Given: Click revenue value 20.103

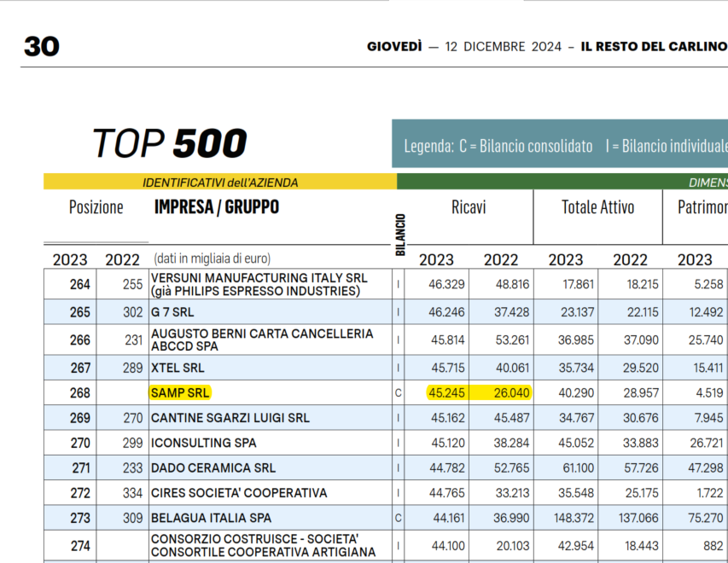Looking at the screenshot, I should coord(513,546).
